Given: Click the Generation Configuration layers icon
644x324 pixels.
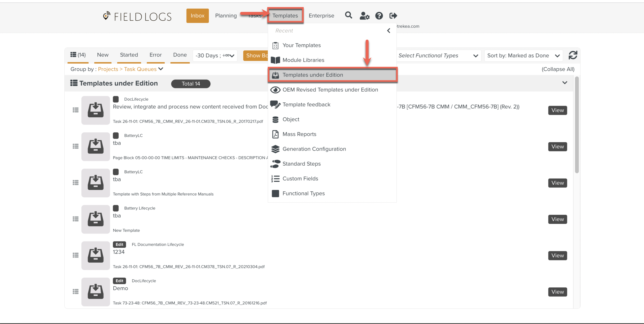Looking at the screenshot, I should 275,149.
